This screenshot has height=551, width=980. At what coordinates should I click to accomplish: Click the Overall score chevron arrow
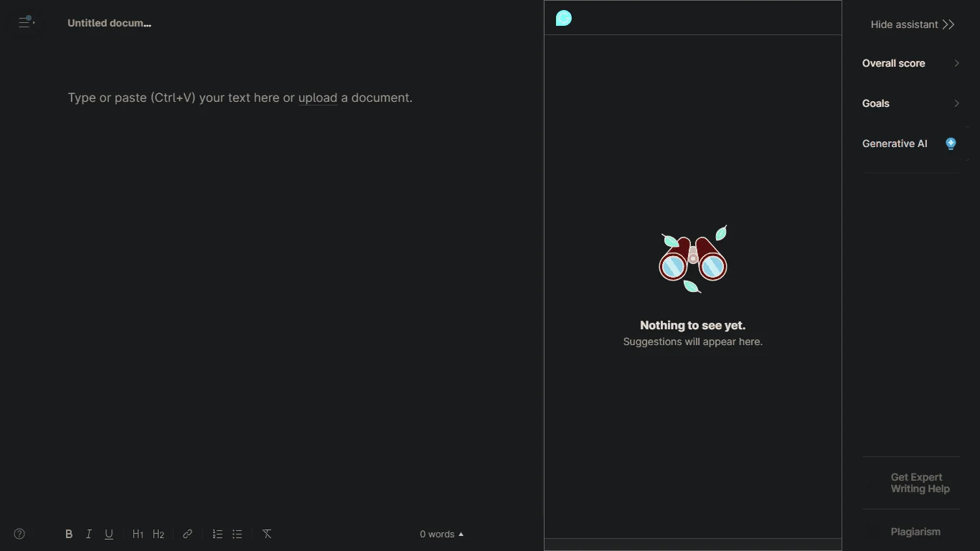pyautogui.click(x=956, y=63)
